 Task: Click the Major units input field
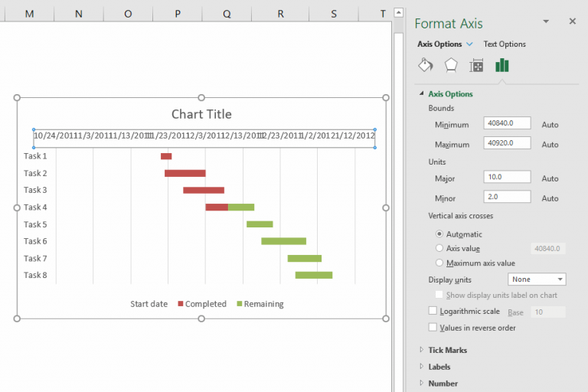pos(507,177)
